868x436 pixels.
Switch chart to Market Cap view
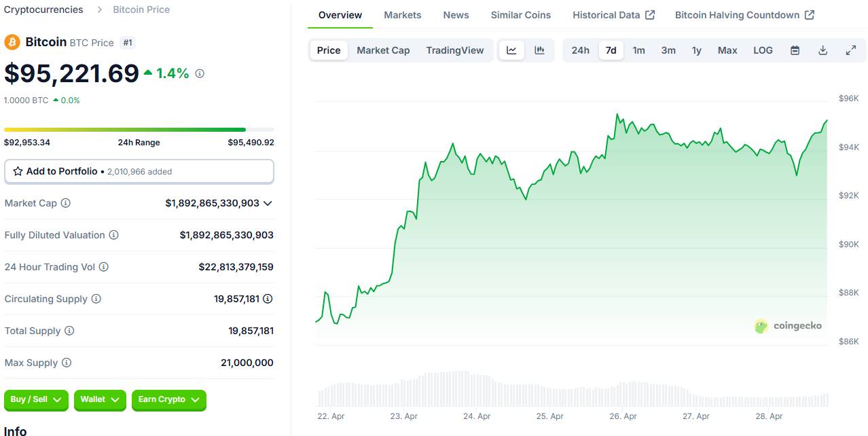click(x=383, y=50)
